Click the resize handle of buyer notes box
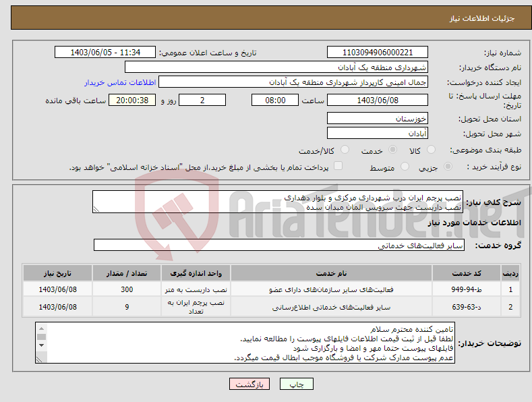532x402 pixels. tap(39, 359)
